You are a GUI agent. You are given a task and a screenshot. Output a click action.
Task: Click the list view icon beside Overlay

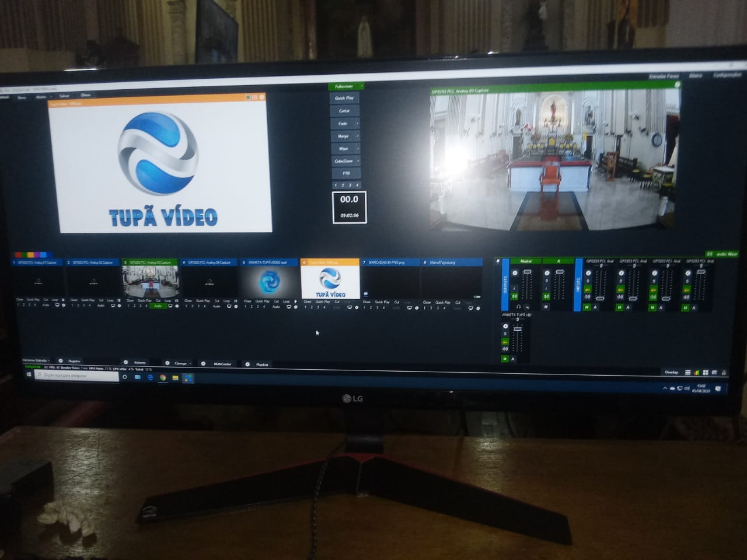click(x=687, y=372)
